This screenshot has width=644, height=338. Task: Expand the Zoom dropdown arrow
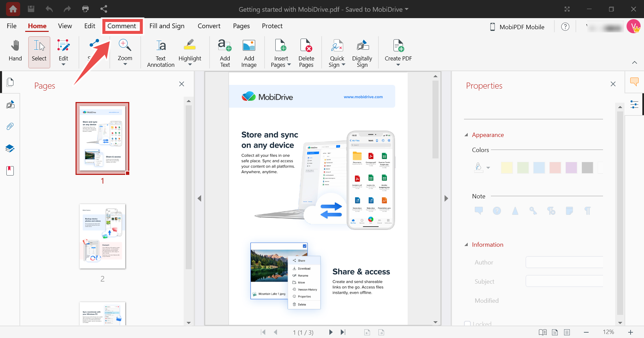(125, 64)
